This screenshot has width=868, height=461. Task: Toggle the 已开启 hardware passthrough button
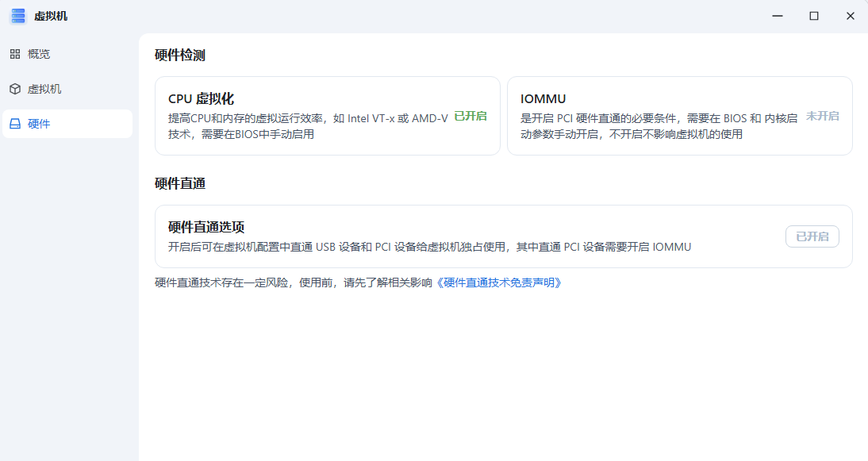(x=812, y=237)
